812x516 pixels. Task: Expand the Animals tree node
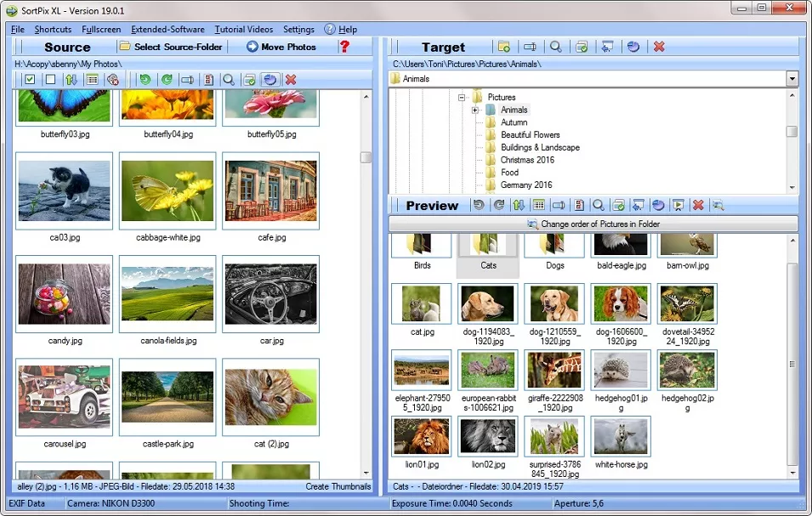475,110
